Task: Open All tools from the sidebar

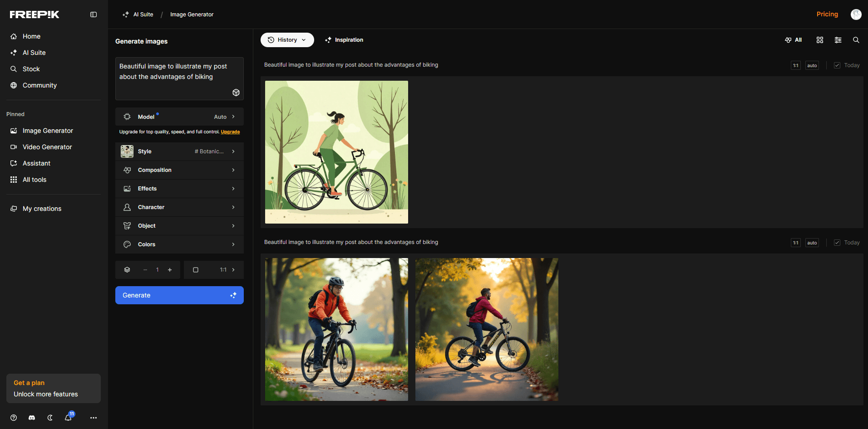Action: 35,180
